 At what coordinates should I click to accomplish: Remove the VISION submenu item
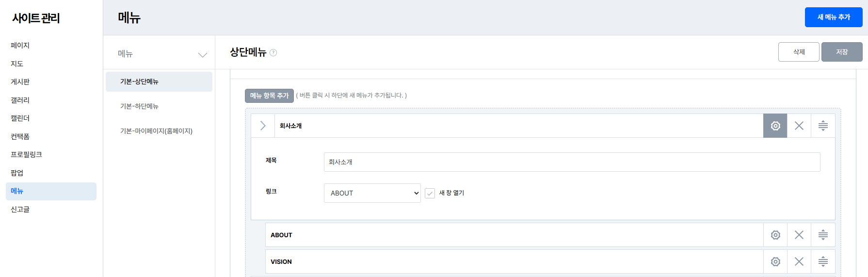(x=799, y=261)
